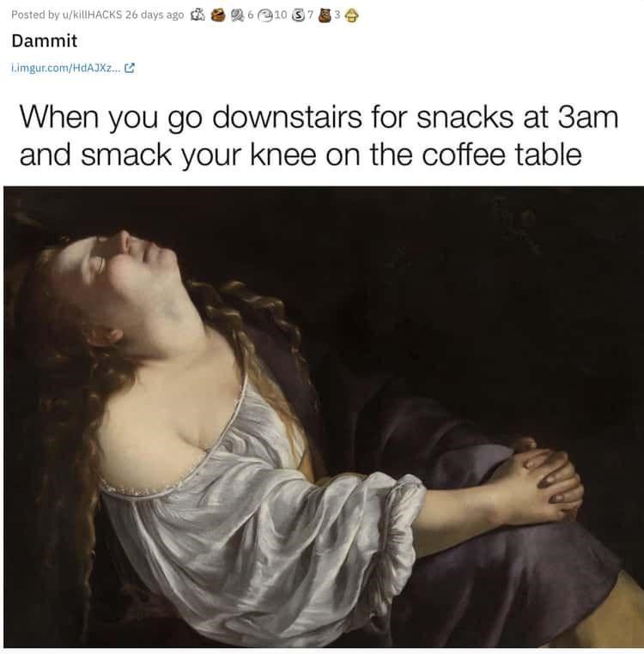Click the first outlined award icon
The height and width of the screenshot is (654, 644).
point(197,15)
